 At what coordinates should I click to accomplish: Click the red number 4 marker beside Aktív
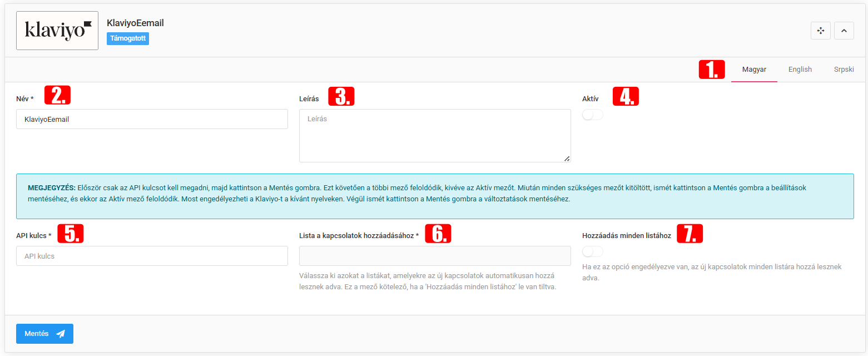(x=626, y=96)
